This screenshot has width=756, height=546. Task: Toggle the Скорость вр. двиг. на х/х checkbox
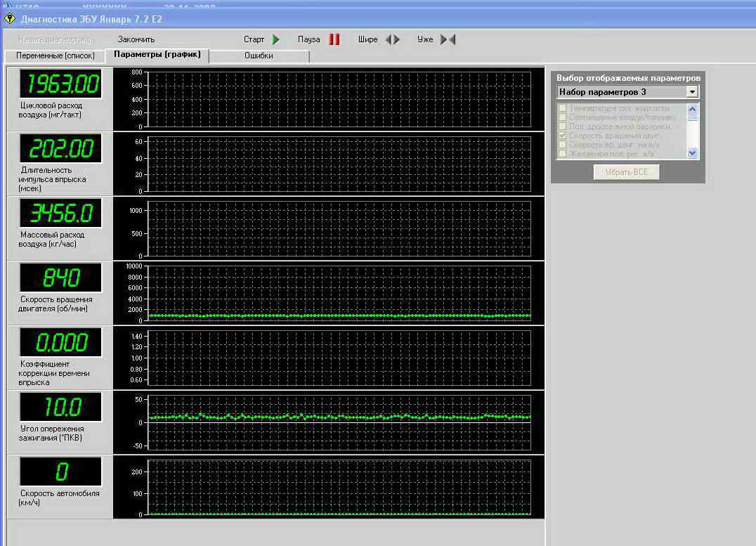[x=562, y=145]
